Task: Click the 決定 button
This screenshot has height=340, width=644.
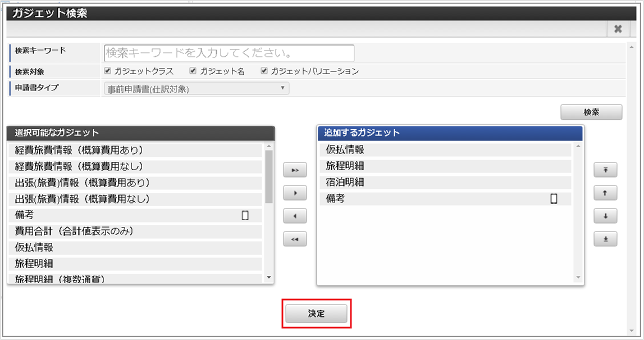Action: [316, 314]
